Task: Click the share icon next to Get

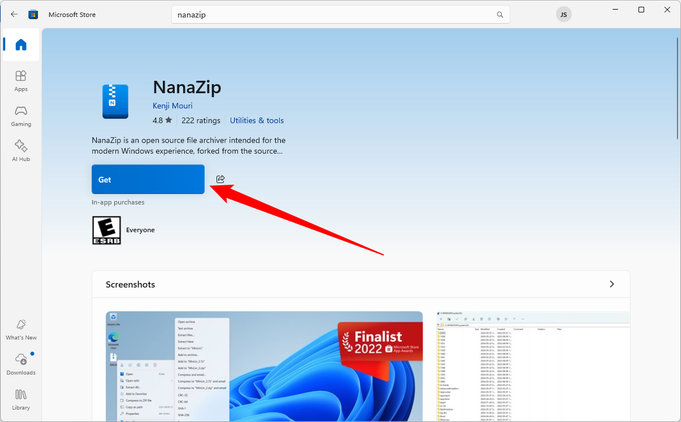Action: (x=220, y=179)
